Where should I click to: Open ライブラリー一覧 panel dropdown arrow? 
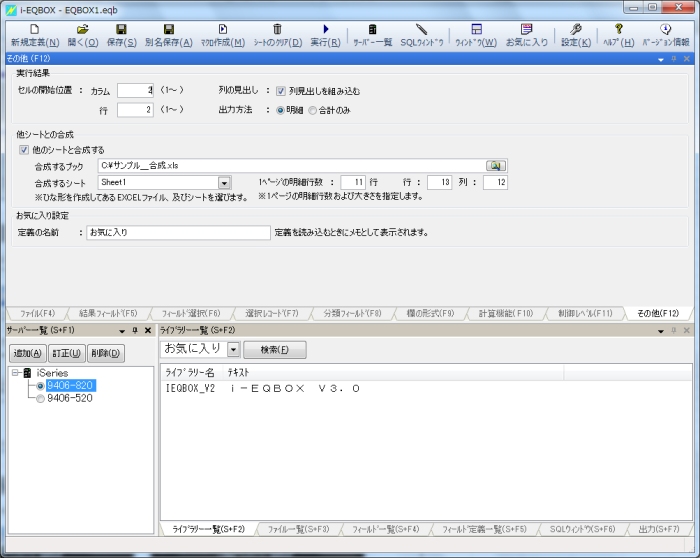point(661,331)
